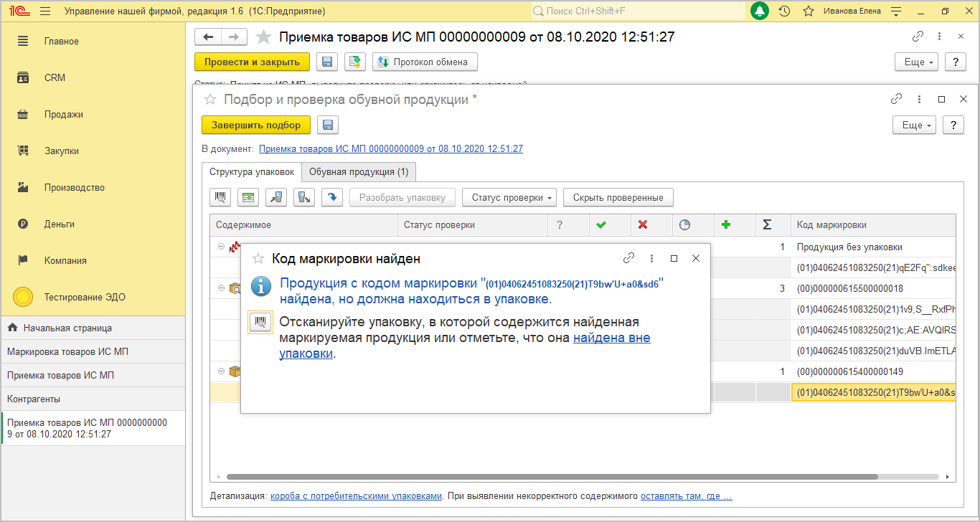Click unload to data terminal icon
Screen dimensions: 980x522
[x=303, y=197]
